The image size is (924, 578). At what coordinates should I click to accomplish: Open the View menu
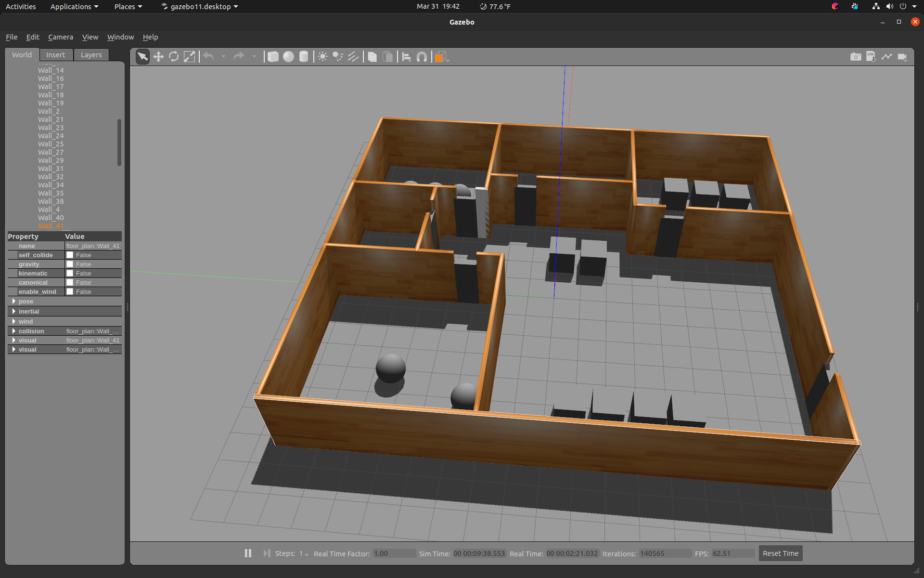[x=90, y=37]
